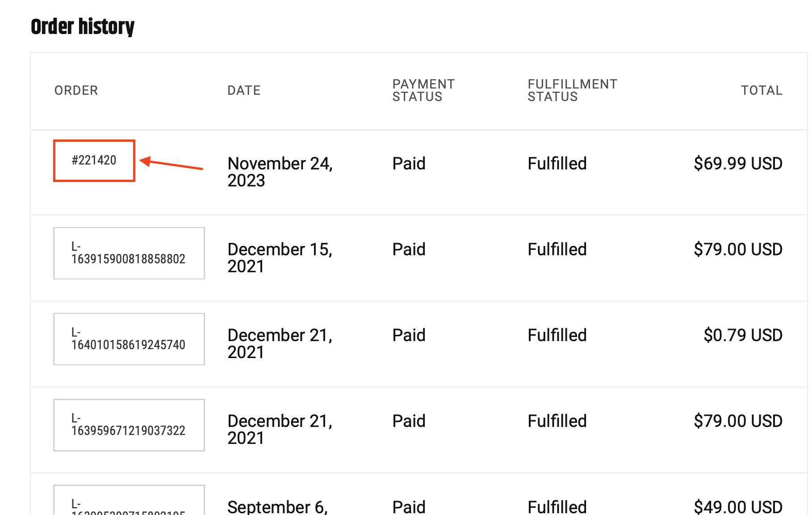The image size is (812, 515).
Task: Open order L-163959671219037322
Action: pyautogui.click(x=129, y=425)
